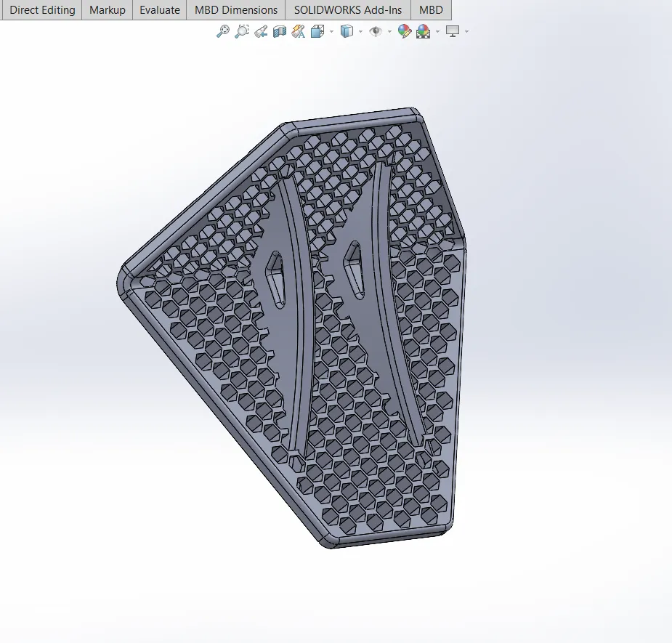Select the MBD tab
This screenshot has width=672, height=643.
point(431,10)
